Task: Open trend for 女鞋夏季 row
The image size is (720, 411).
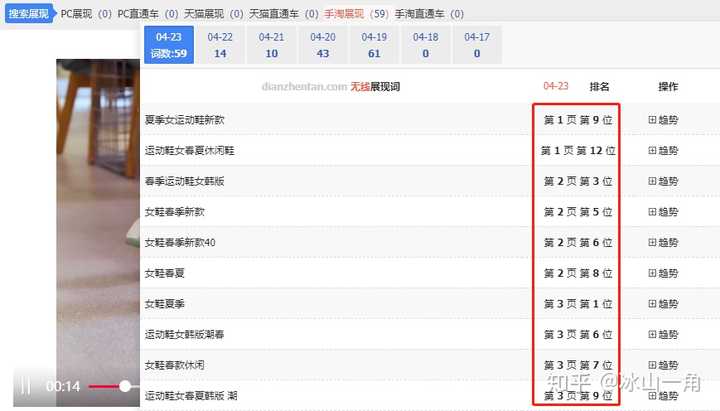Action: [663, 304]
